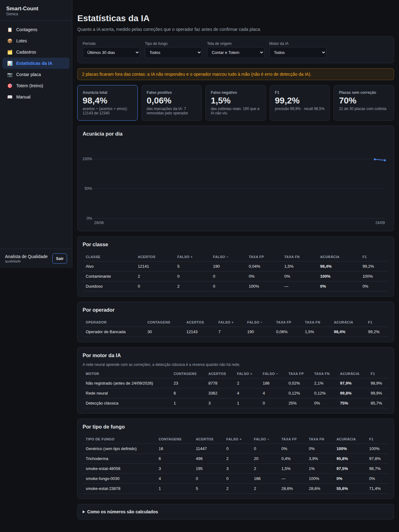This screenshot has width=399, height=532.
Task: Click the 'Duvidoso' class row
Action: (236, 286)
